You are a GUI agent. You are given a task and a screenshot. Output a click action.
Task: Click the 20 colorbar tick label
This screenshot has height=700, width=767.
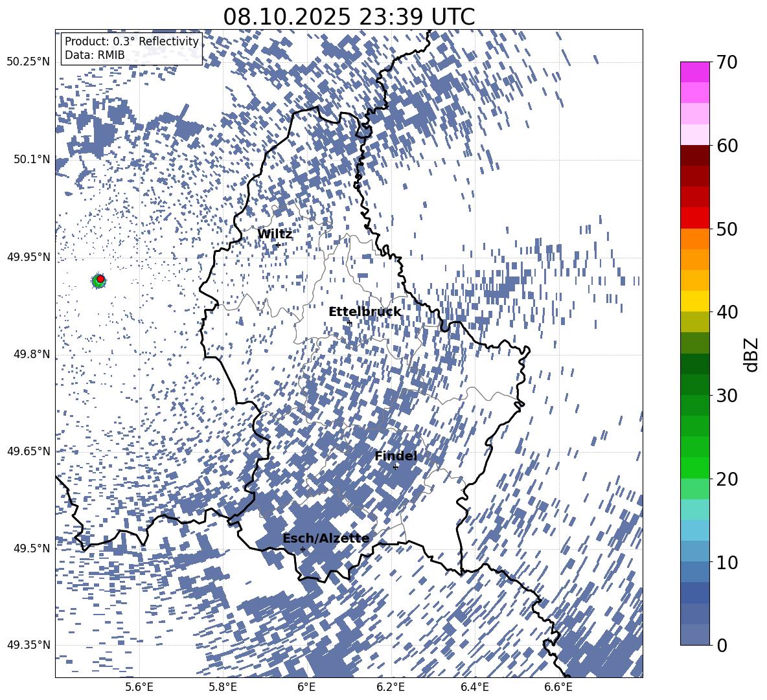(x=727, y=479)
